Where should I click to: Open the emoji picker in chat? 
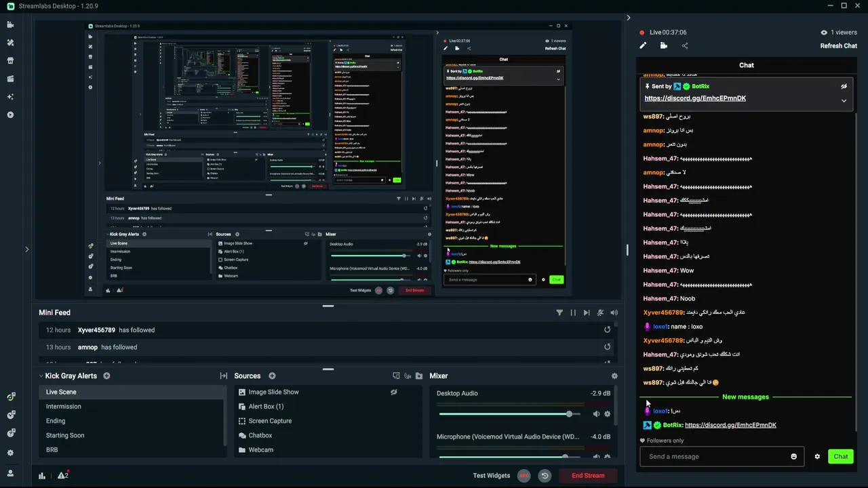[793, 456]
